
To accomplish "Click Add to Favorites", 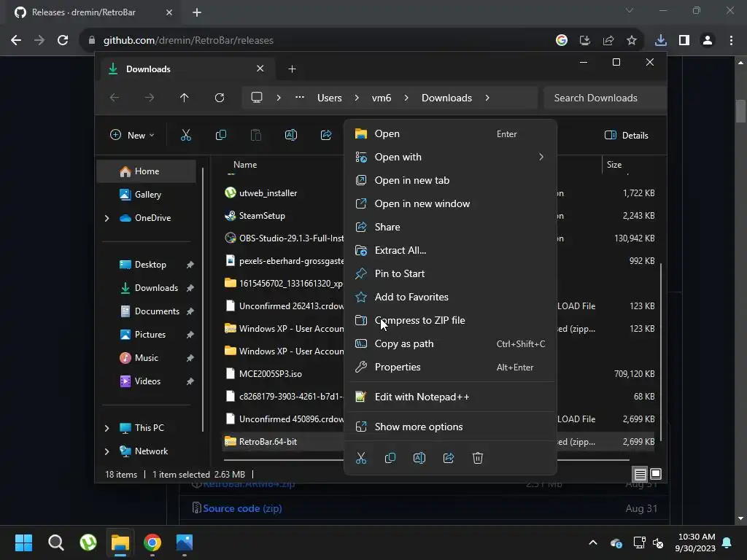I will (450, 297).
